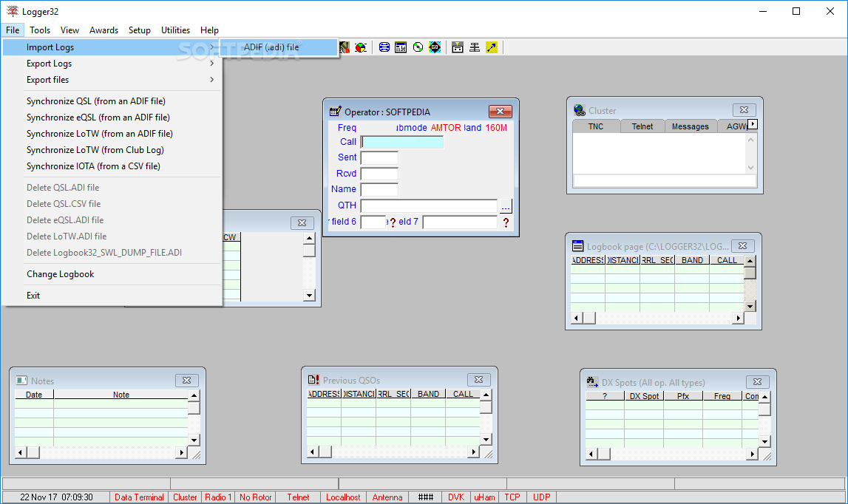The width and height of the screenshot is (848, 504).
Task: Choose Exit from File menu
Action: [x=112, y=296]
